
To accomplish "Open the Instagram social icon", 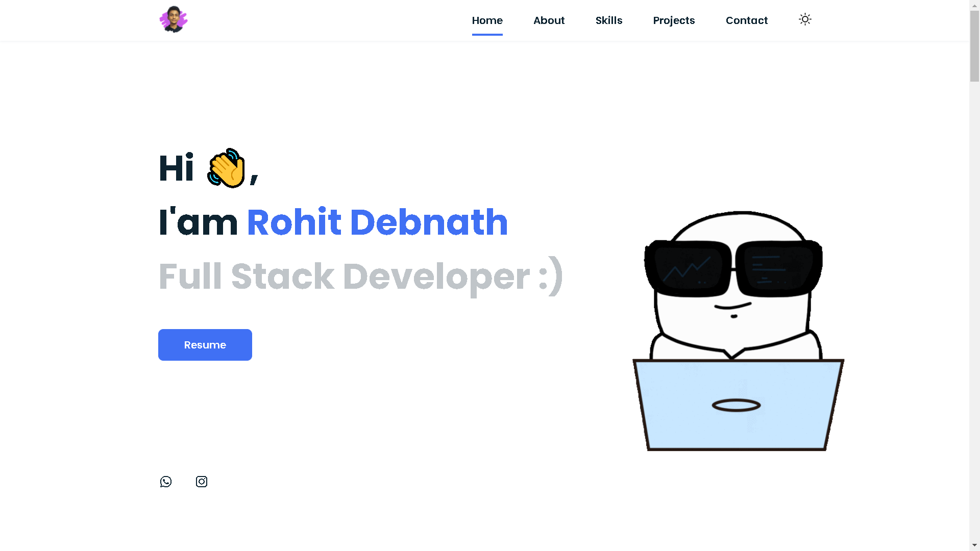I will [x=202, y=482].
